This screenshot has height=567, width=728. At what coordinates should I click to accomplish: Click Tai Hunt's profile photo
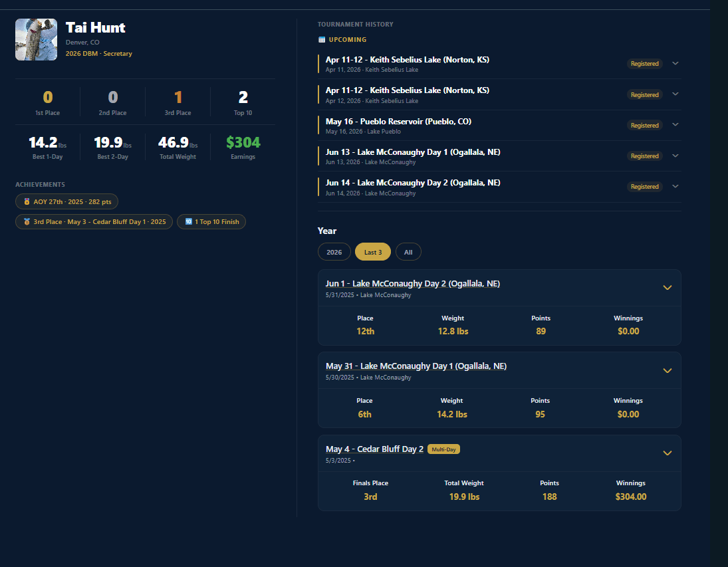point(36,39)
